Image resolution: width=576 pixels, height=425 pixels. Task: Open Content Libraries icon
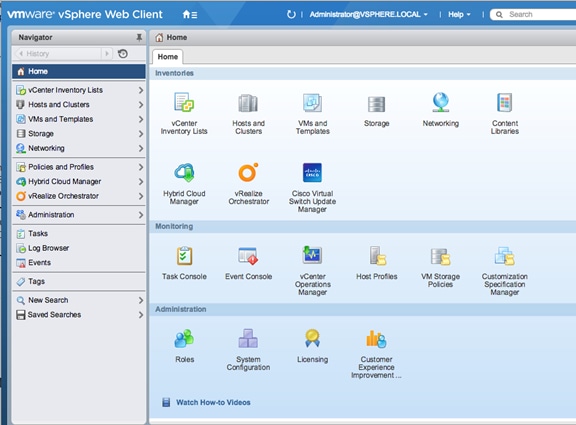(x=504, y=102)
